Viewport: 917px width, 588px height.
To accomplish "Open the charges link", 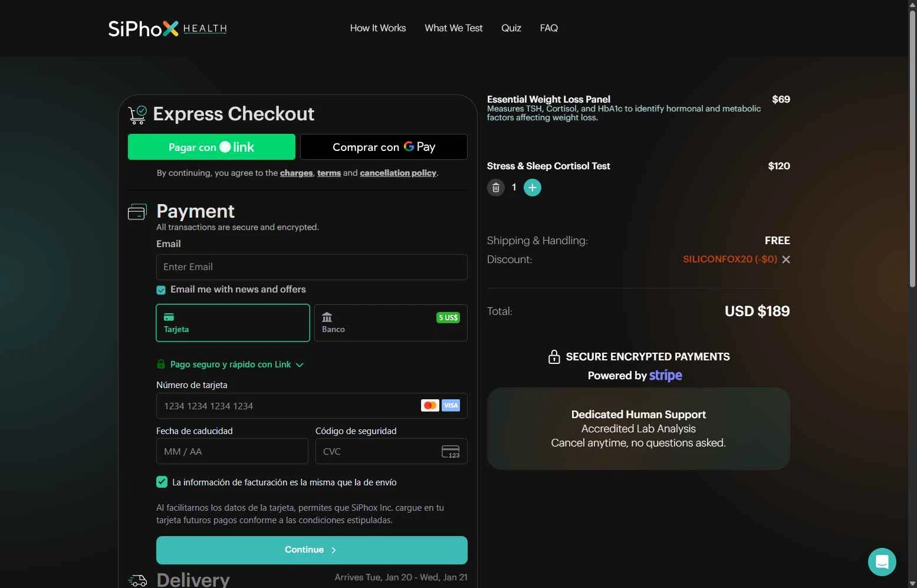I will click(x=297, y=173).
